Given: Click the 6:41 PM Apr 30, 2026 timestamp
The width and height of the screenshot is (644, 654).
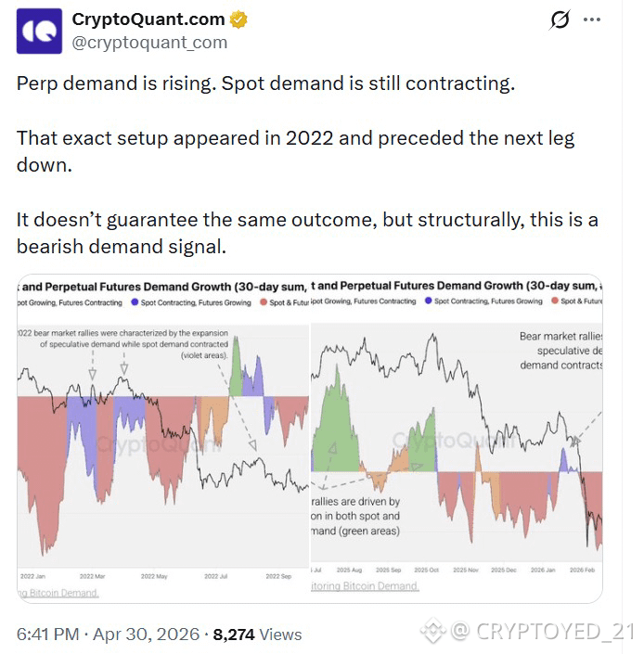Looking at the screenshot, I should coord(108,634).
